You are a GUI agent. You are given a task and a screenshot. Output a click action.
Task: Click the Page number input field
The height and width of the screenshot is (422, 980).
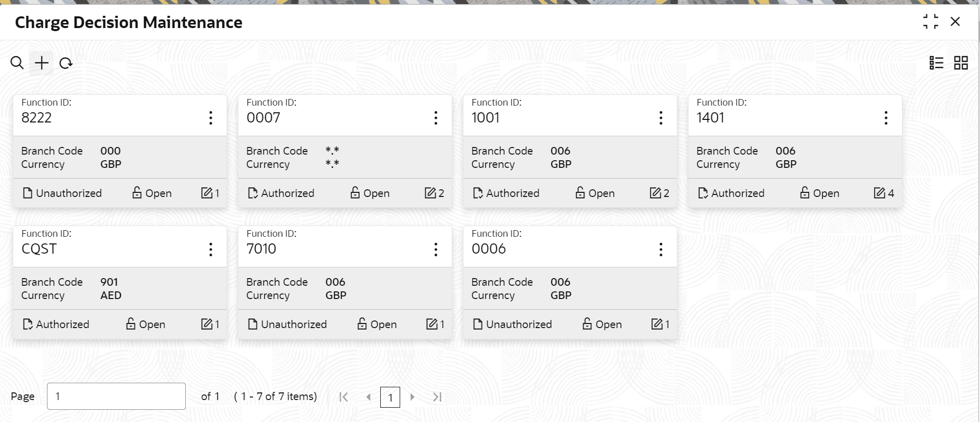click(x=116, y=396)
